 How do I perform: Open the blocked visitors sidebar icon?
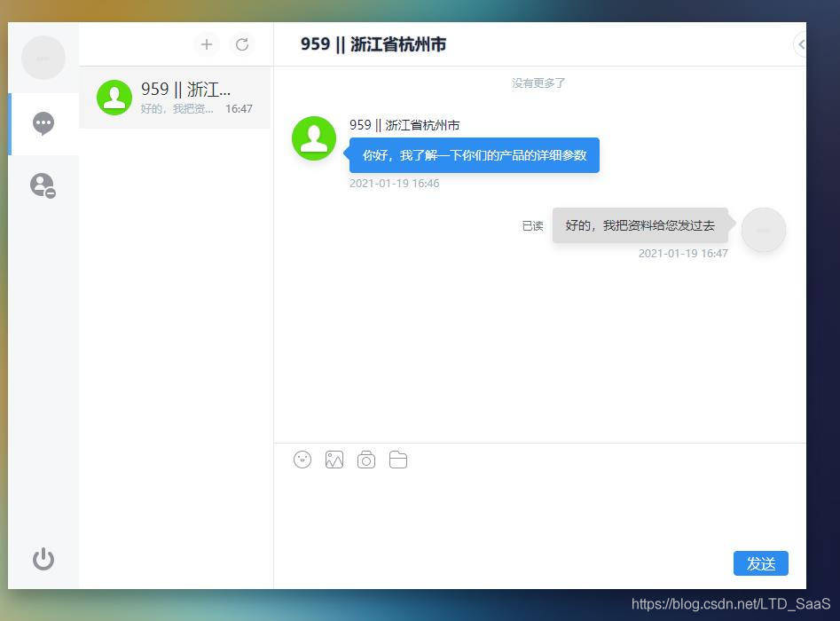[43, 185]
